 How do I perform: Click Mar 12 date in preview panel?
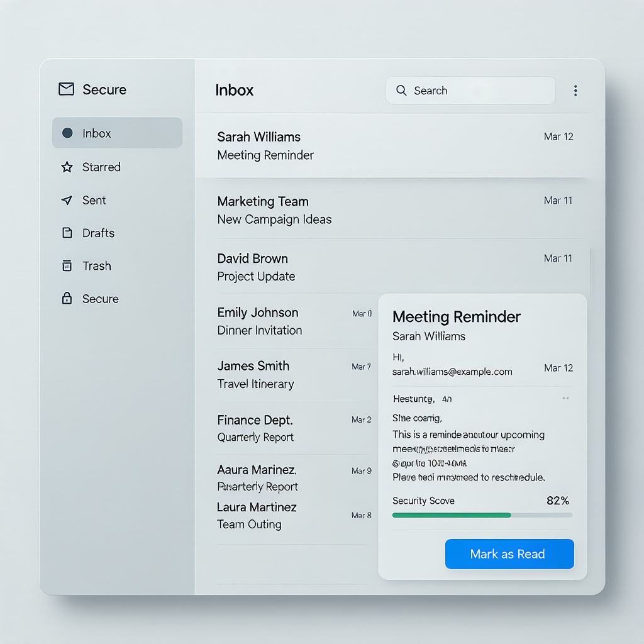[558, 367]
